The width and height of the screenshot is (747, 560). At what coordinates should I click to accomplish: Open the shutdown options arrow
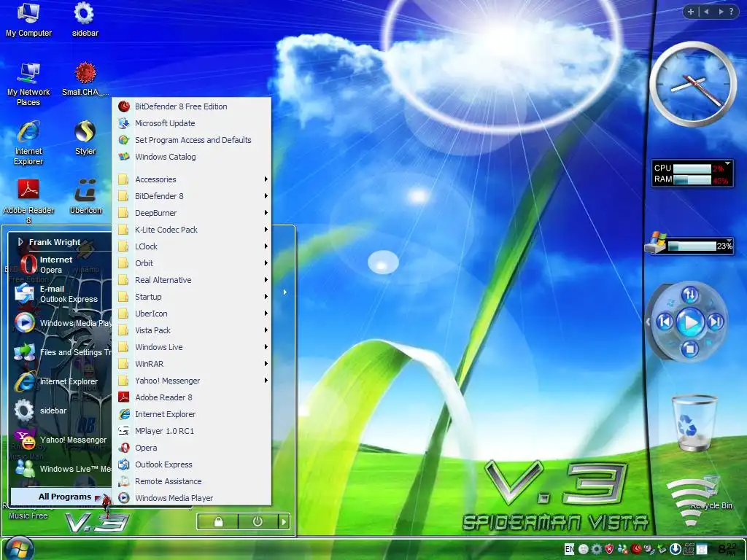[284, 522]
